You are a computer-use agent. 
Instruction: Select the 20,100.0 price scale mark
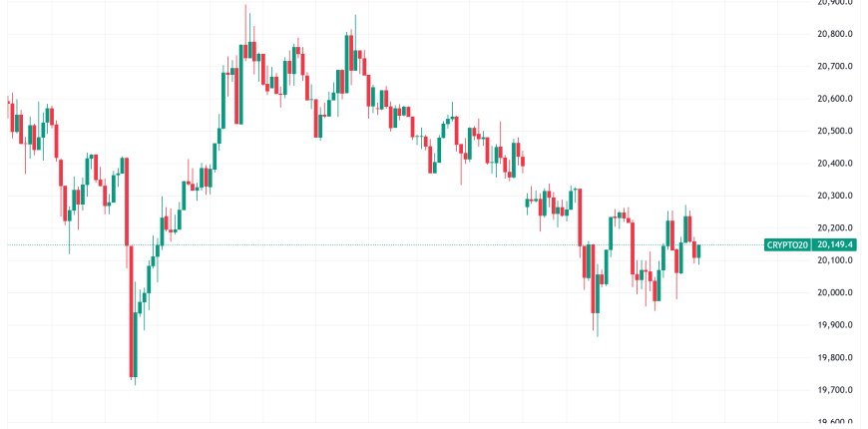click(x=836, y=260)
